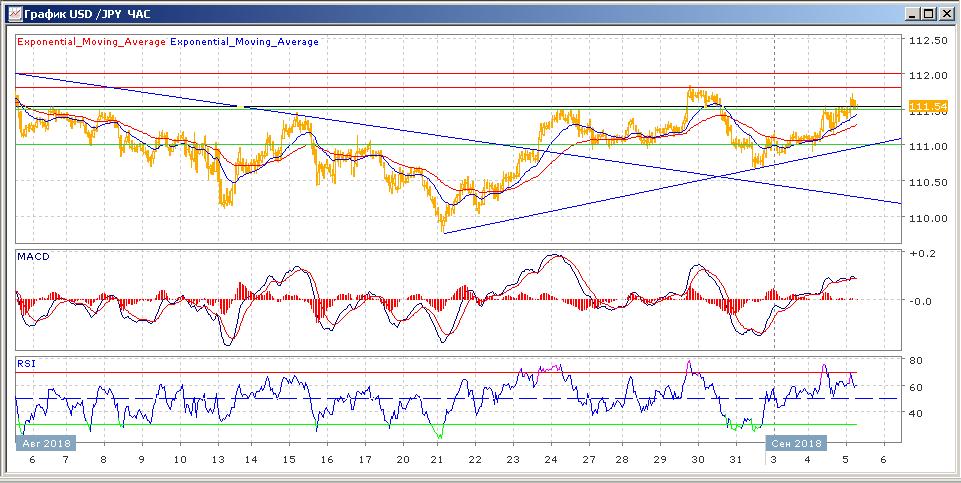Click the RSI panel label
The width and height of the screenshot is (961, 483).
pos(26,363)
